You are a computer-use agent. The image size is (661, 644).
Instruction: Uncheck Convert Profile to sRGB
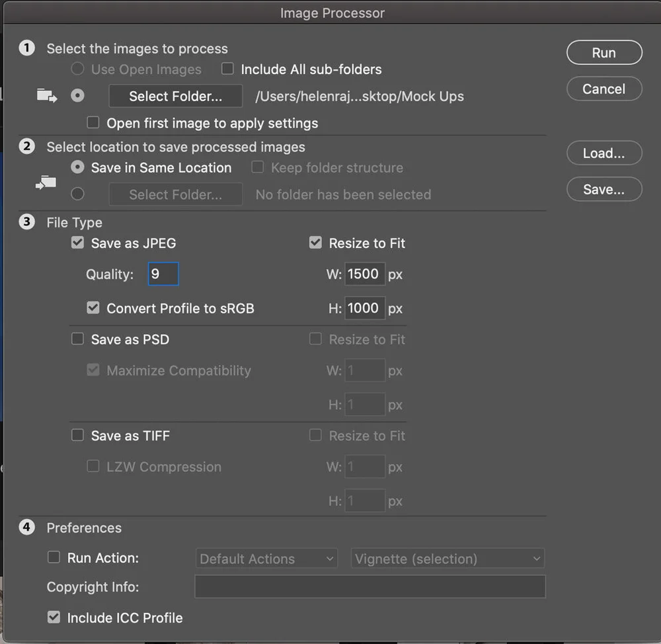[x=93, y=307]
